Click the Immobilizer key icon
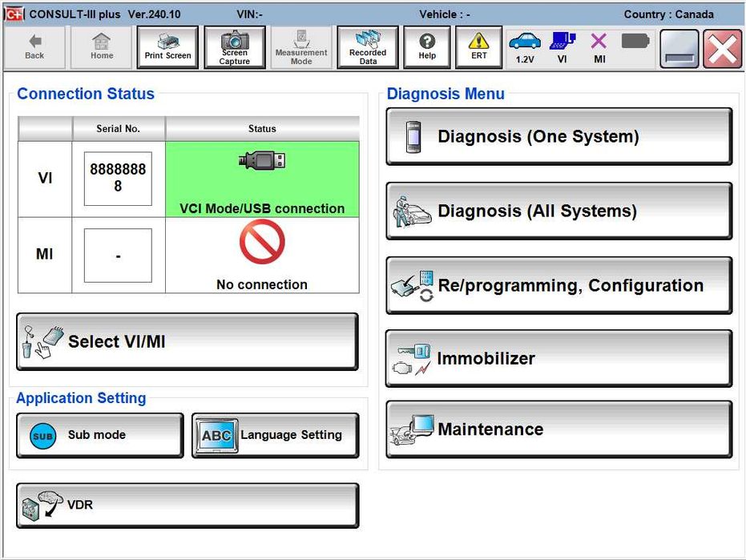The image size is (746, 560). tap(412, 359)
